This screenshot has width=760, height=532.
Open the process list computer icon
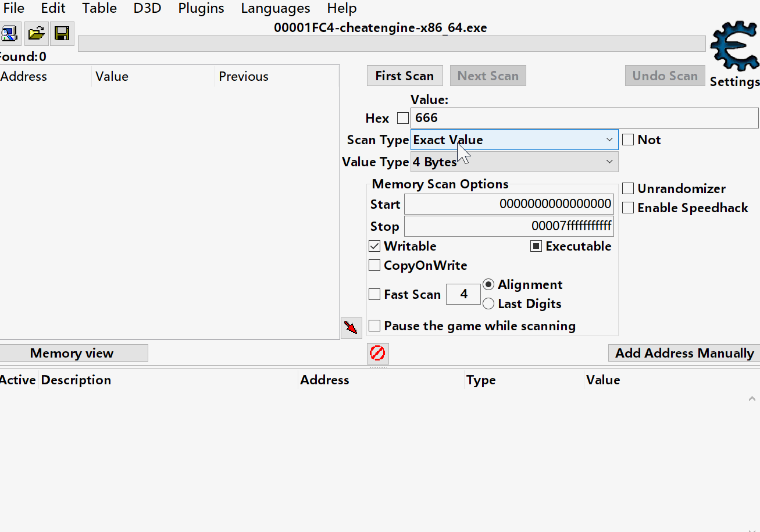coord(10,34)
